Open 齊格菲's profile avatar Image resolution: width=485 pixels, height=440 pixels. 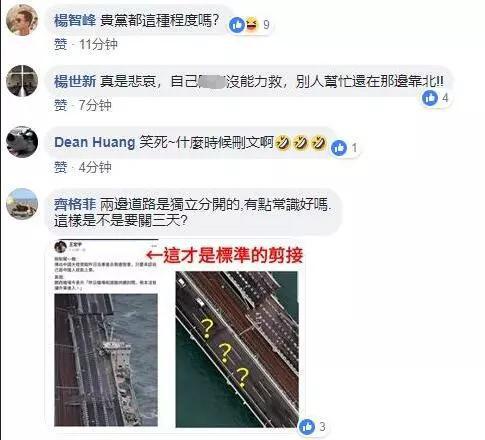click(22, 204)
